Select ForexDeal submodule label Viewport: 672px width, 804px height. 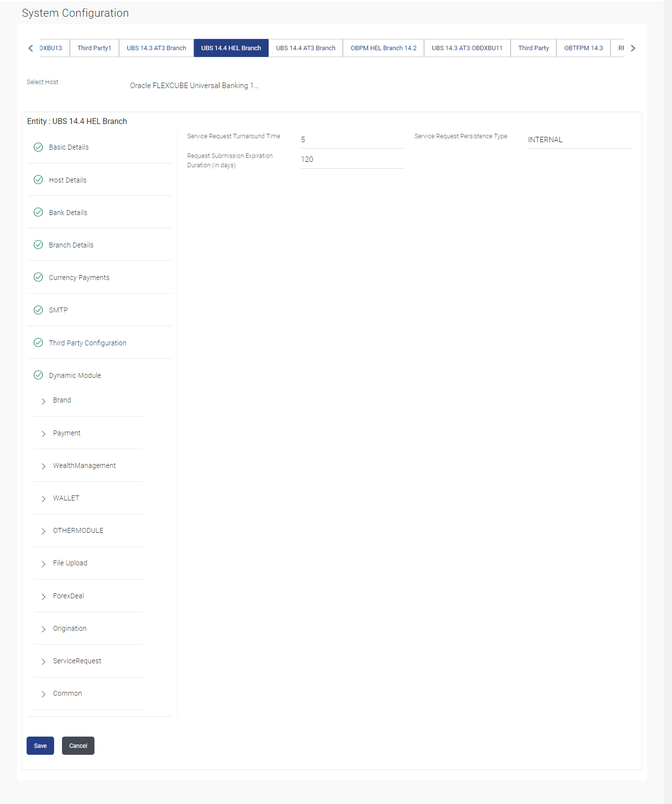pos(68,596)
